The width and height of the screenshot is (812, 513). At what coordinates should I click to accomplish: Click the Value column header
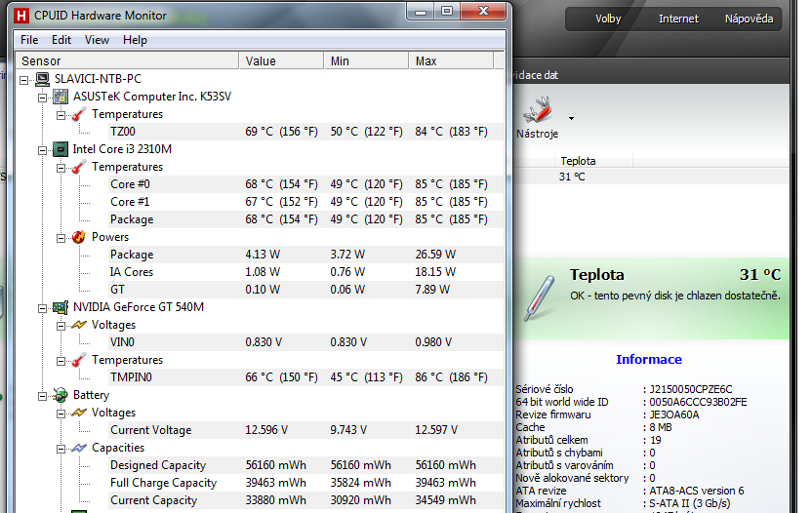282,60
